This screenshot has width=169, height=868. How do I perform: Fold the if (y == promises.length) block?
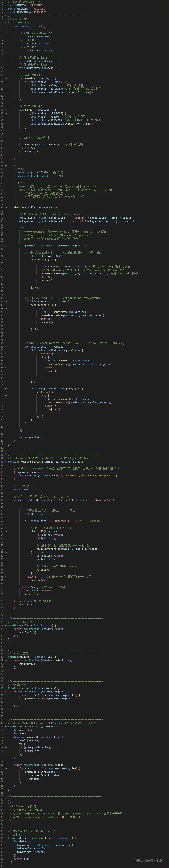pos(6,747)
